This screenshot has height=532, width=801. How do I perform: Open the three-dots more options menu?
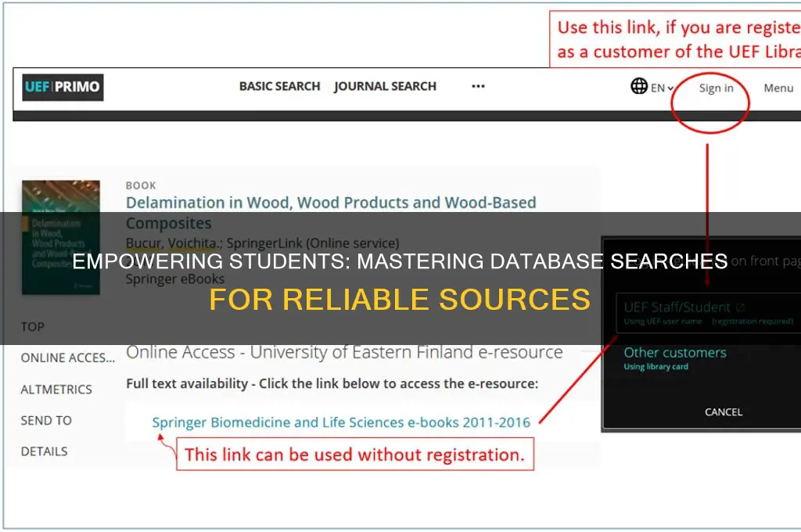pos(478,86)
